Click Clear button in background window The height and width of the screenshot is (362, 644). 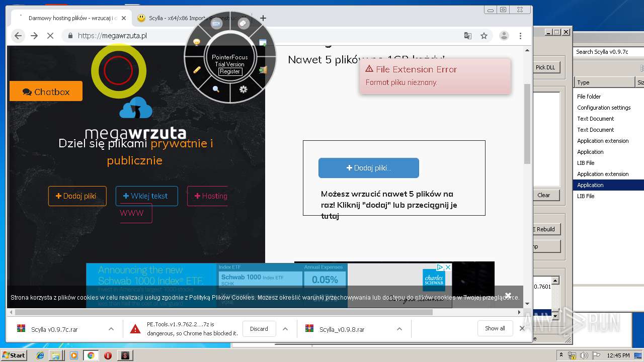(x=544, y=195)
